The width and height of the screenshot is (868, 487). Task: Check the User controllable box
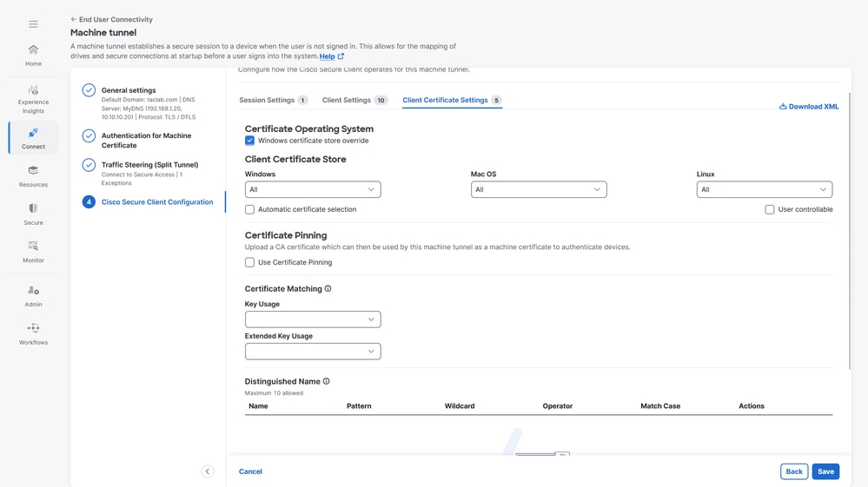(x=770, y=209)
